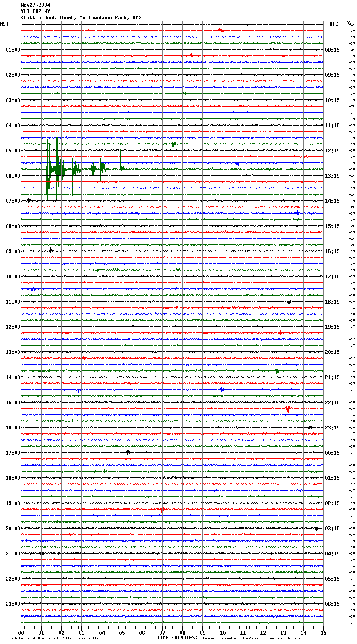
Task: Select the 06:00 MST row label
Action: [x=13, y=176]
